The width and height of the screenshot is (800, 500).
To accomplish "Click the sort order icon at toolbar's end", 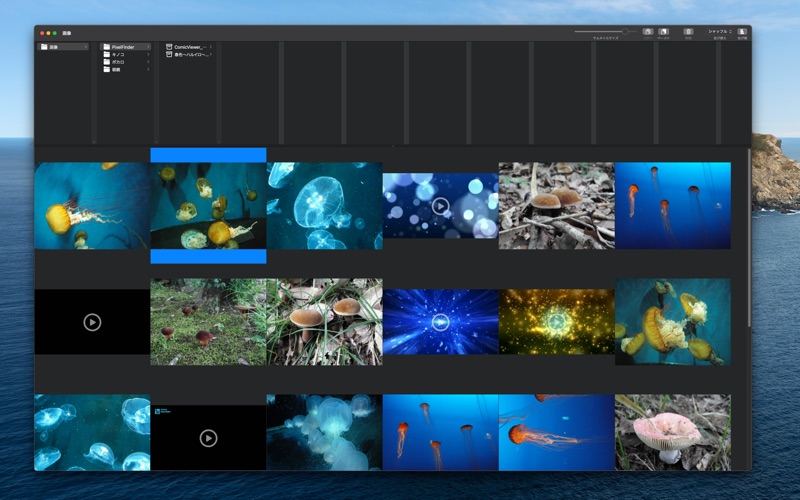I will (742, 32).
